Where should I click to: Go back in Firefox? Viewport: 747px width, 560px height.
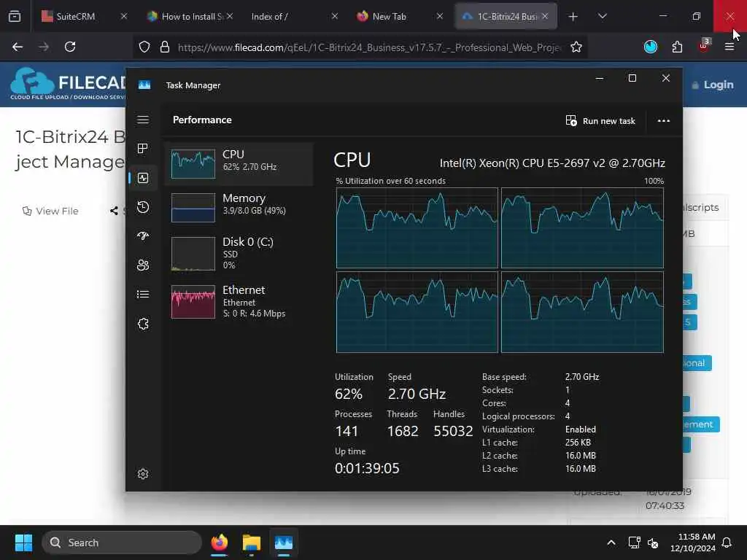pyautogui.click(x=18, y=47)
